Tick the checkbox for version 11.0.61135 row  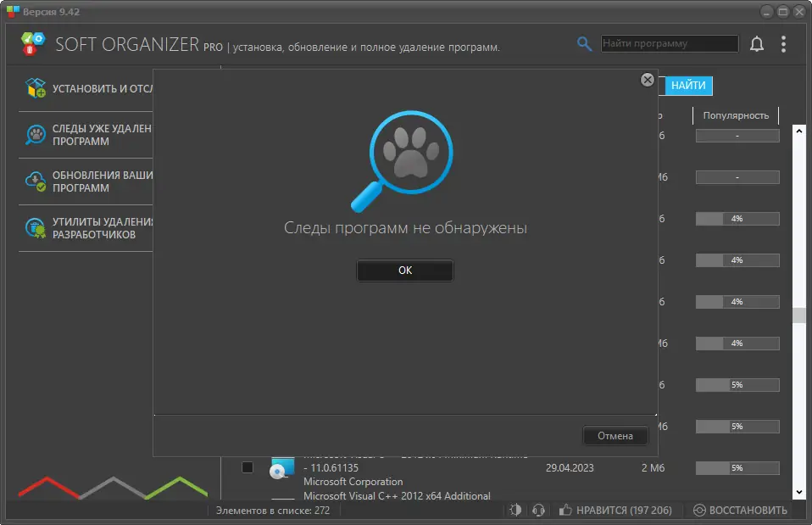(247, 467)
